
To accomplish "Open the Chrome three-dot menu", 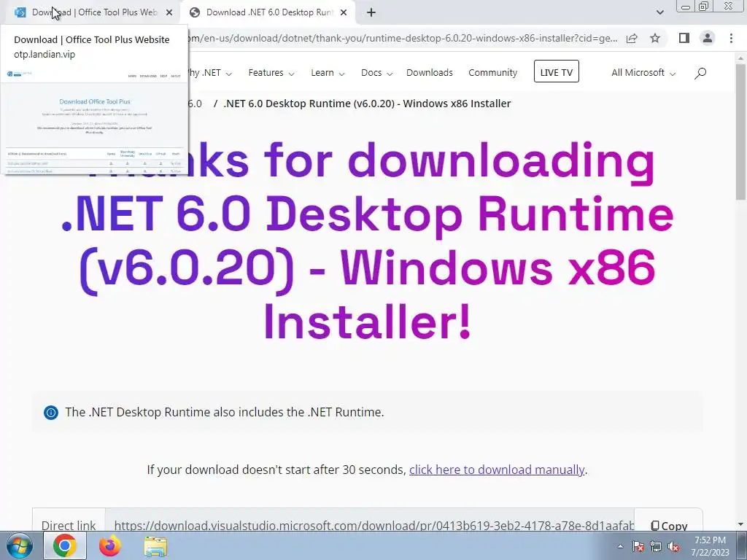I will [731, 38].
